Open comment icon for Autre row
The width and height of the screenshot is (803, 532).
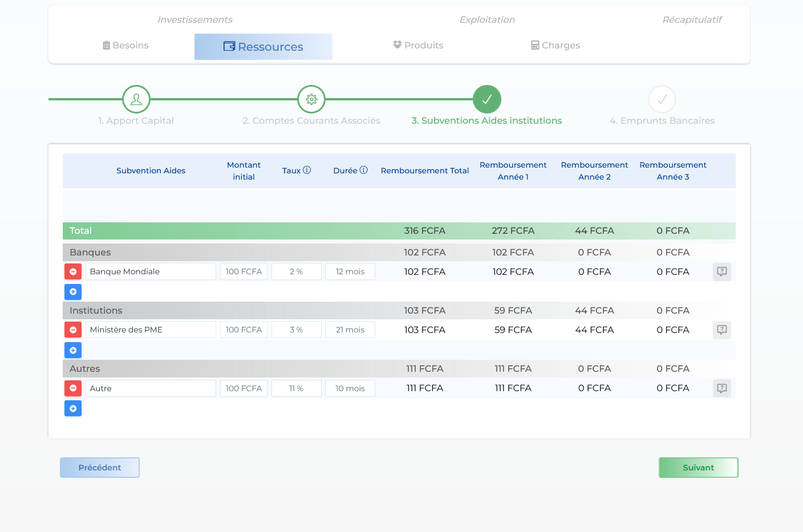721,388
